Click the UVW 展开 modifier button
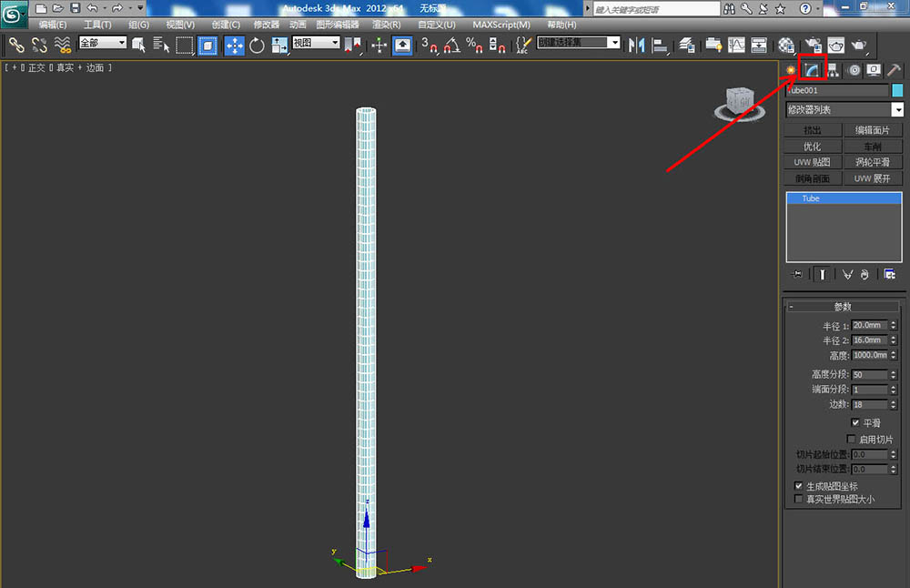This screenshot has width=910, height=588. tap(873, 178)
